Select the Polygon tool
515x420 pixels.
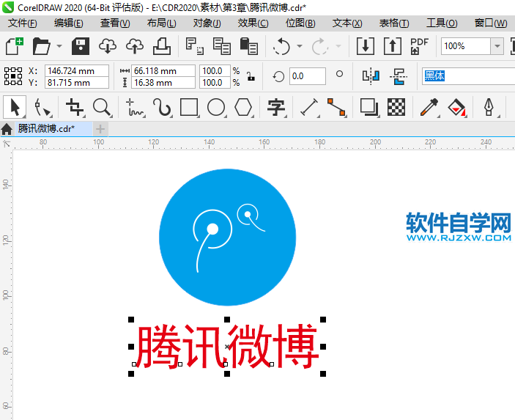click(243, 107)
